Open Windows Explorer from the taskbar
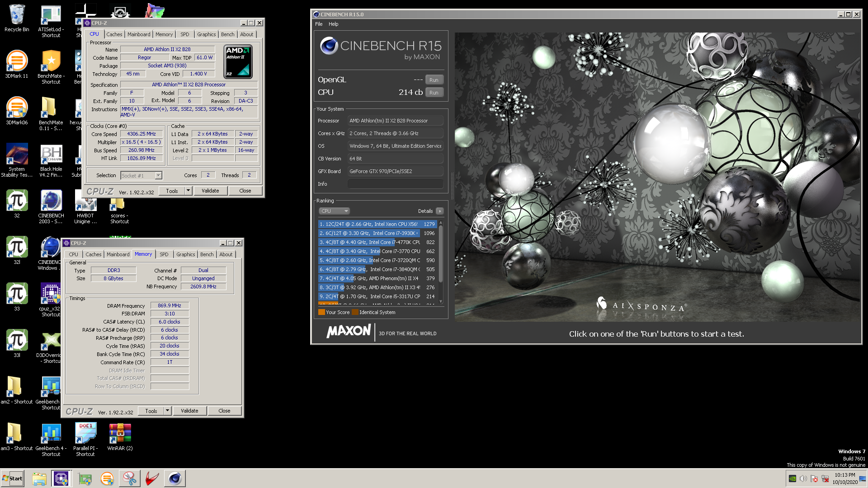Screen dimensions: 868x488 point(39,479)
